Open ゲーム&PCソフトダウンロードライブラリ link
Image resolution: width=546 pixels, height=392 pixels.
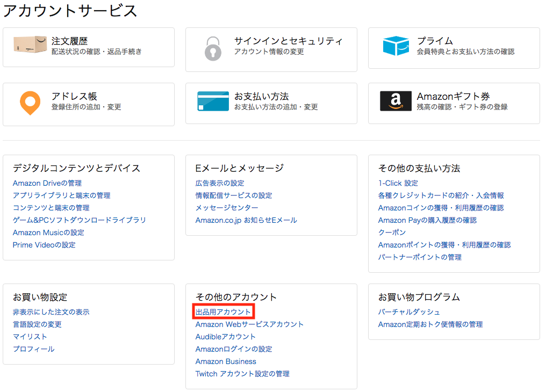click(x=80, y=220)
